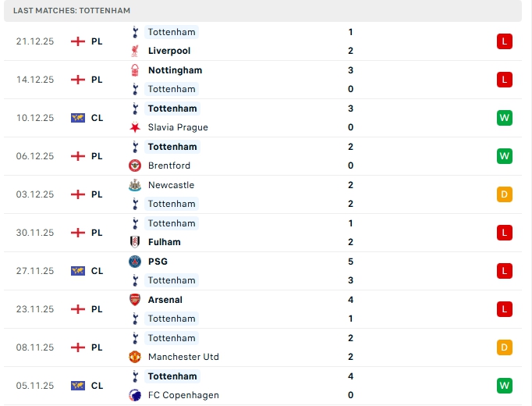
Task: Click the Nottingham Forest crest icon
Action: [135, 70]
